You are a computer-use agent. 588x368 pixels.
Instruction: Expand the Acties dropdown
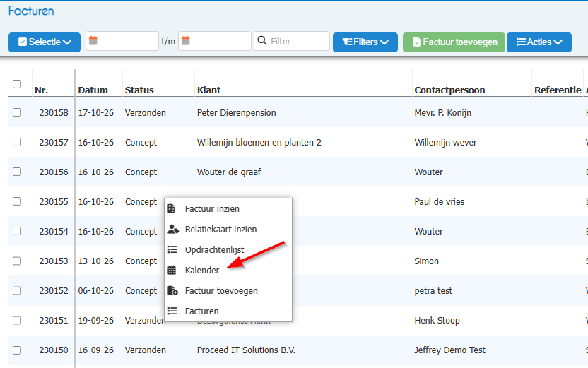[x=539, y=42]
